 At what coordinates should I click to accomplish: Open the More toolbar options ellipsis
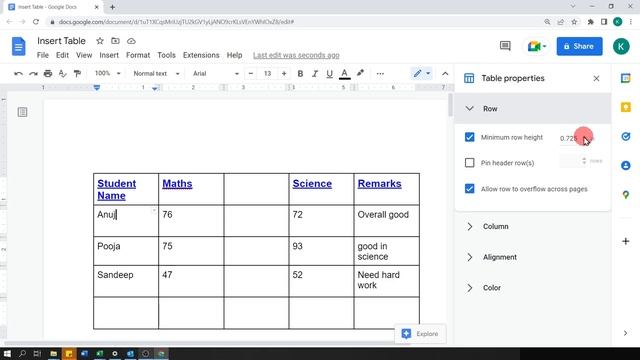[x=380, y=74]
